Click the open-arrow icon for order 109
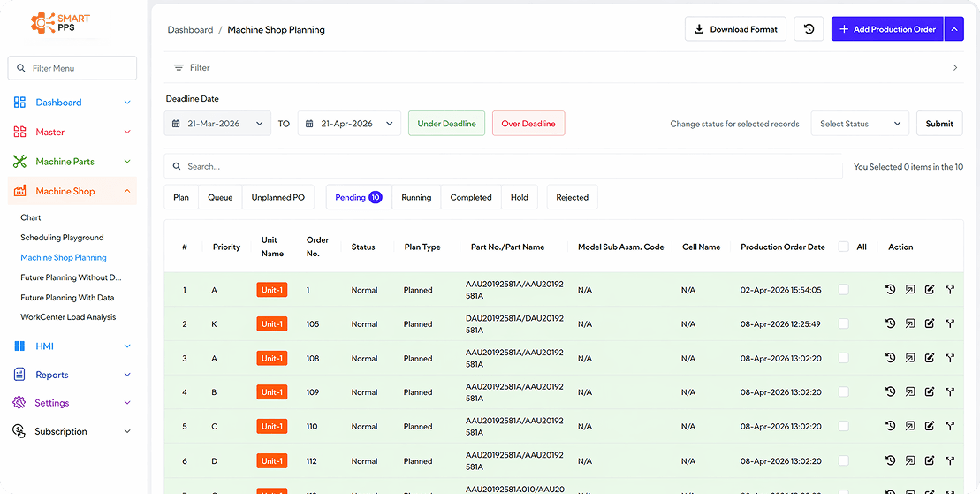Screen dimensions: 980x494 910,391
